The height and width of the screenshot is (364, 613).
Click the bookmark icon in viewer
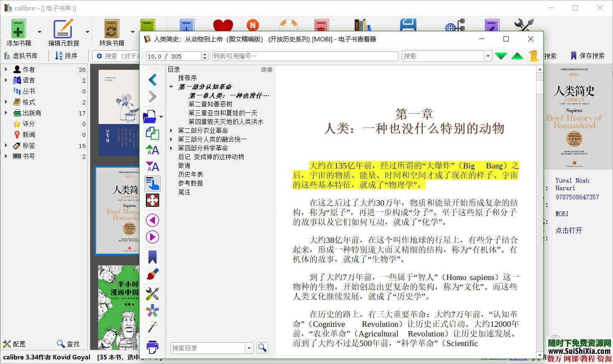(153, 257)
